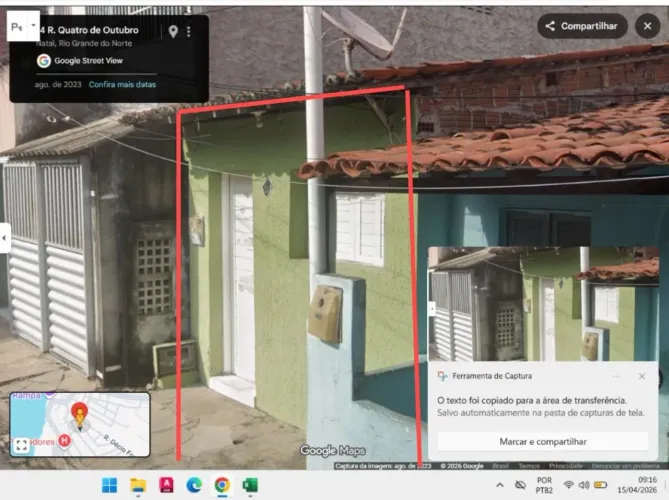Click the location pin icon beside address
The height and width of the screenshot is (500, 669).
(173, 31)
